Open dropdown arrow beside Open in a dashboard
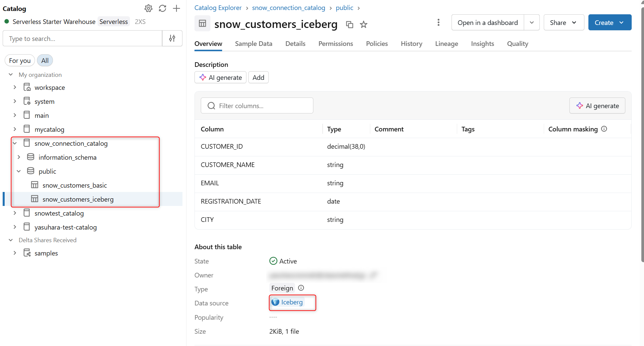Image resolution: width=644 pixels, height=346 pixels. click(532, 23)
